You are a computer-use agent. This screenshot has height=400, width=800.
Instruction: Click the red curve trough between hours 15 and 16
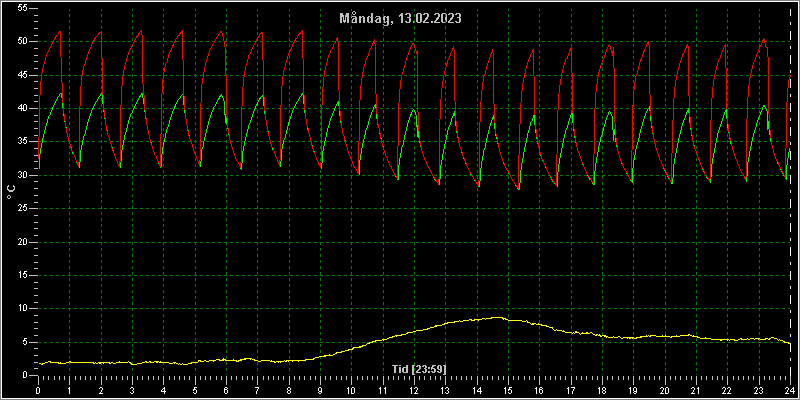pyautogui.click(x=518, y=189)
